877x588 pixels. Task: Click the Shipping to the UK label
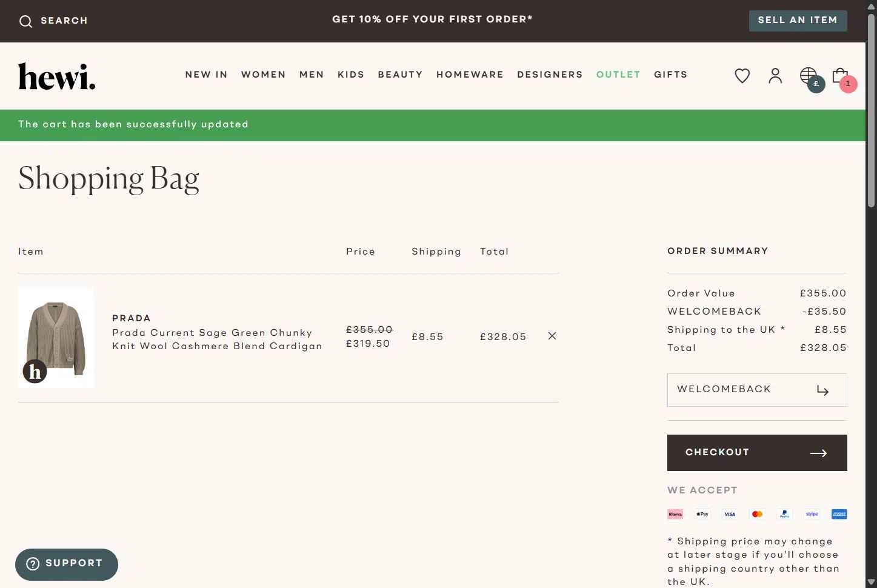pos(726,330)
